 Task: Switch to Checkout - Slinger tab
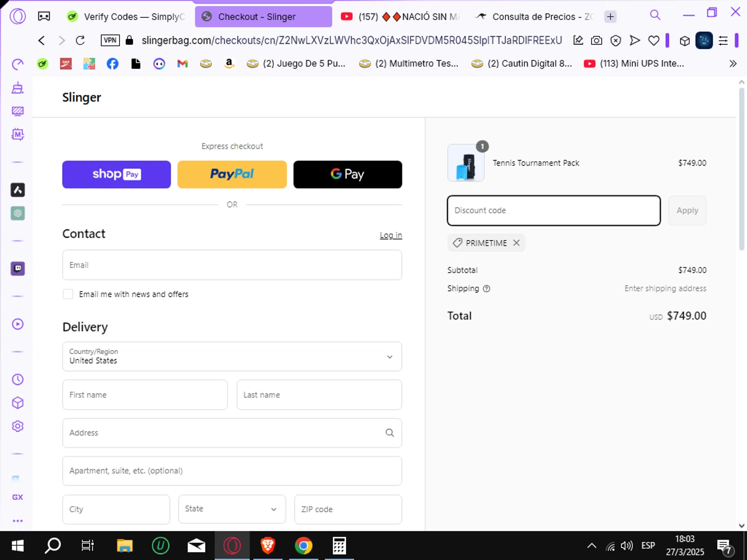[x=263, y=16]
